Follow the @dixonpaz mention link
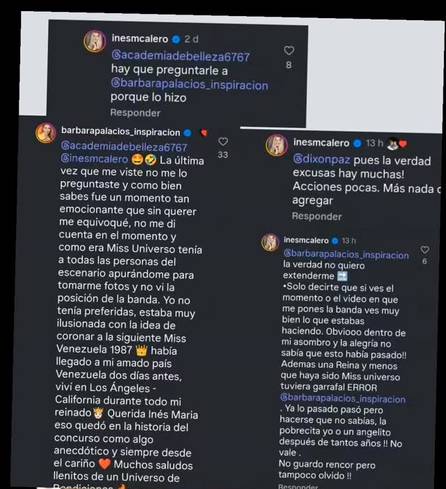This screenshot has height=489, width=446. 321,160
